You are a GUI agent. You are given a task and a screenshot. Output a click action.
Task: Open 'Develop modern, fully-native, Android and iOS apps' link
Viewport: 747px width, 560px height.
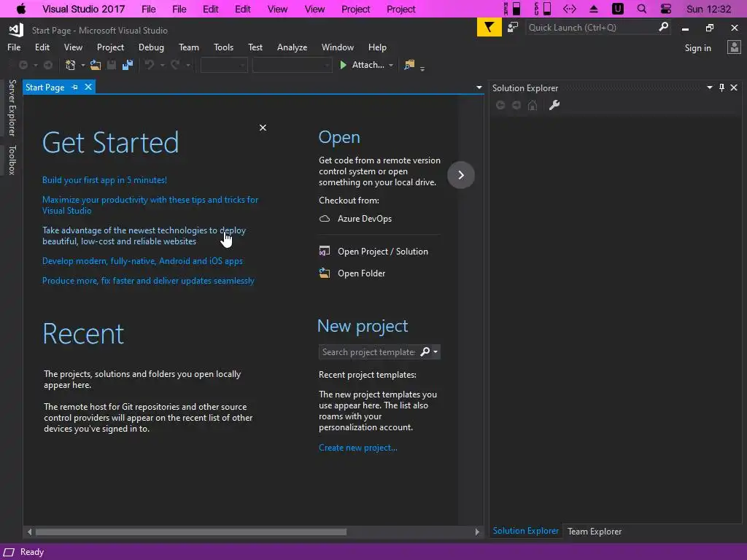pyautogui.click(x=142, y=261)
